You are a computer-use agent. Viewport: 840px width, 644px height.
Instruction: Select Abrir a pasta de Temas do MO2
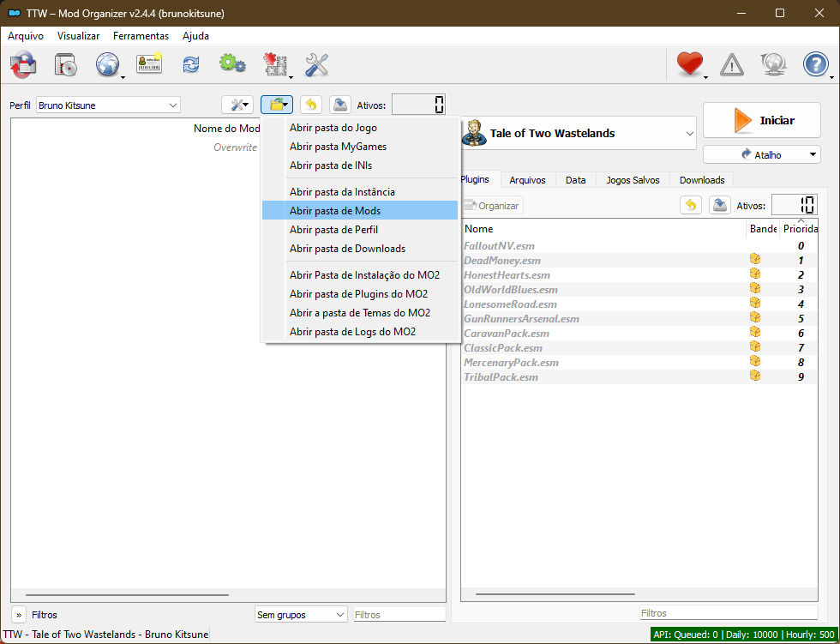tap(360, 313)
